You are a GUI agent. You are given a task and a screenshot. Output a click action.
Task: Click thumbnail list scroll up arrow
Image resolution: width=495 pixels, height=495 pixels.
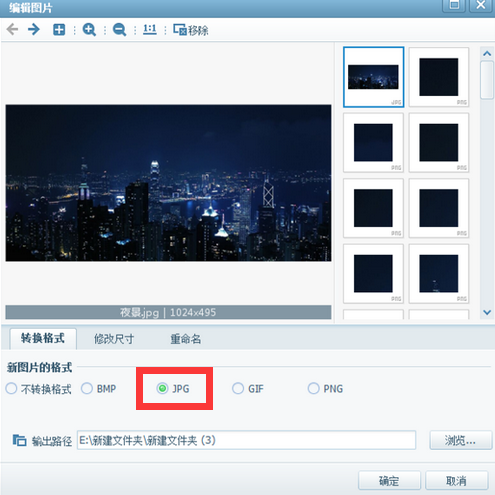[x=487, y=53]
